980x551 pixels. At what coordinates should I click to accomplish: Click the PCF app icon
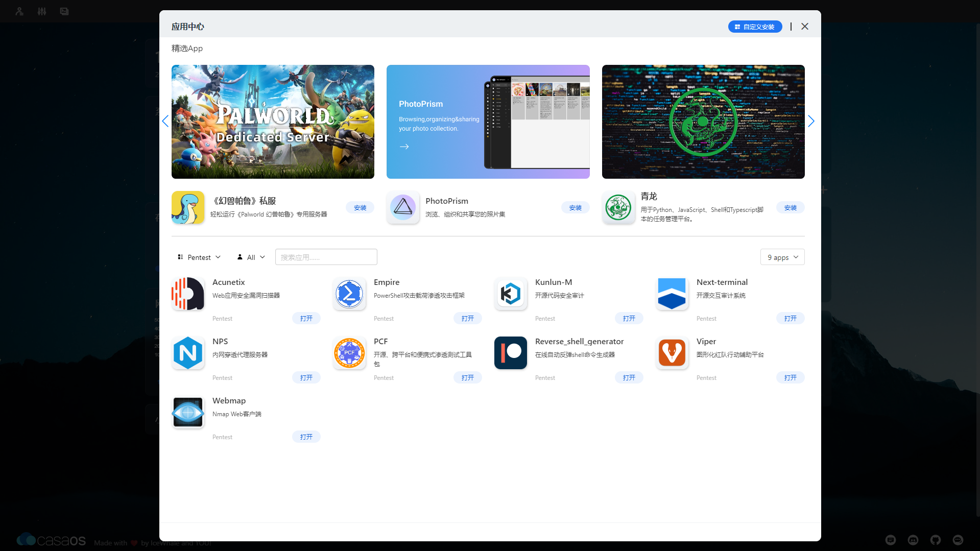point(349,353)
